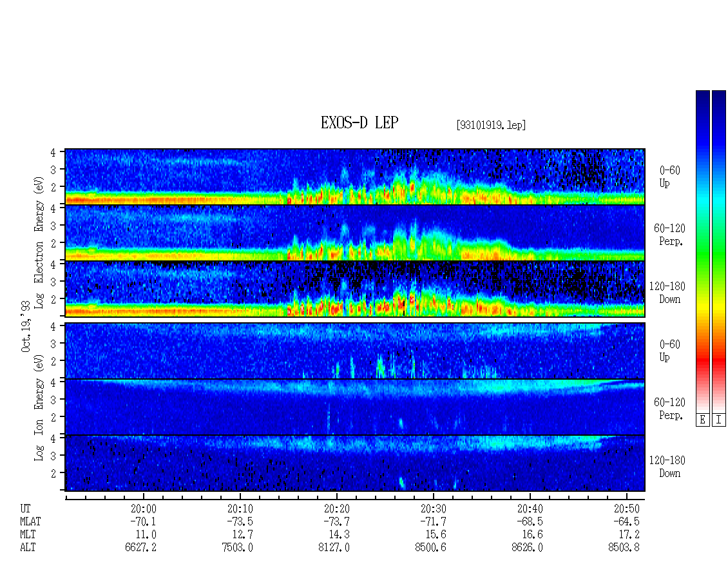Click the Log Electron Energy (eV) axis label

(x=39, y=242)
